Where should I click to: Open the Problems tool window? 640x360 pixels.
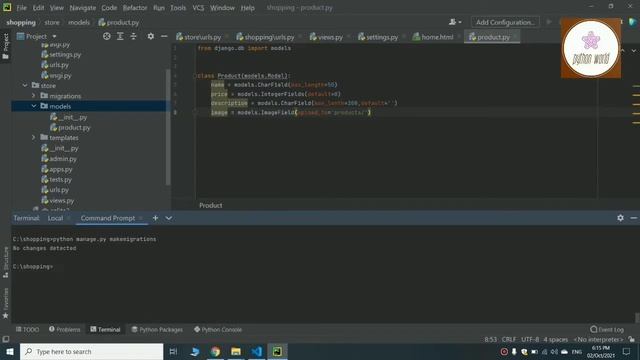64,329
